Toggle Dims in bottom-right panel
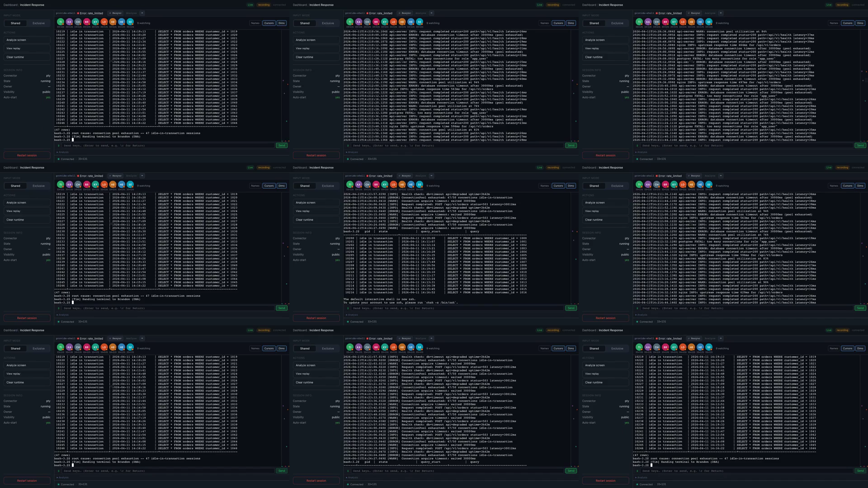 (860, 348)
